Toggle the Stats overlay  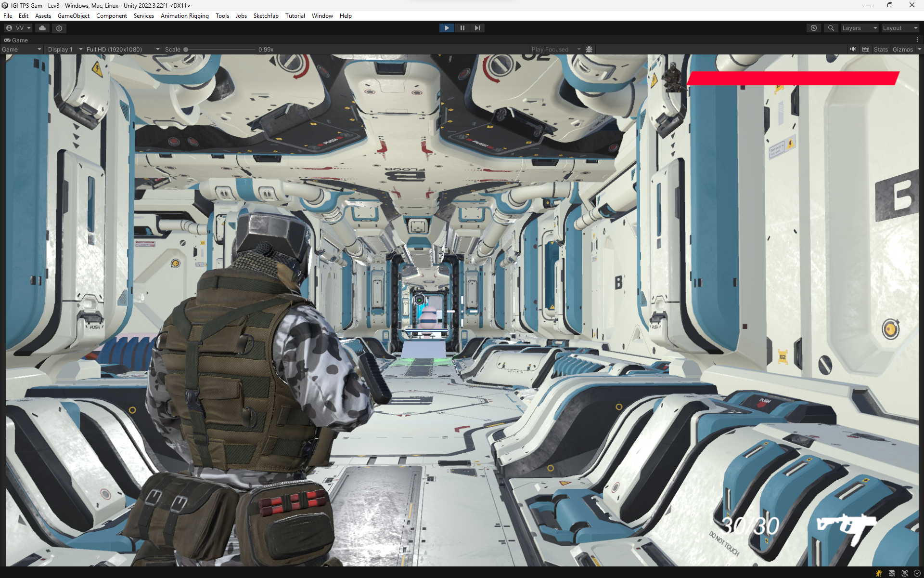pyautogui.click(x=881, y=49)
